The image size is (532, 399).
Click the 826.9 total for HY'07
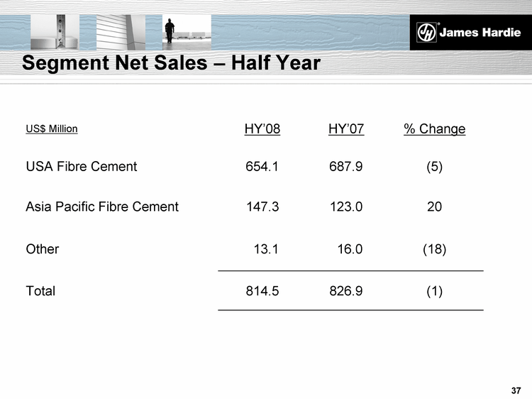coord(346,291)
